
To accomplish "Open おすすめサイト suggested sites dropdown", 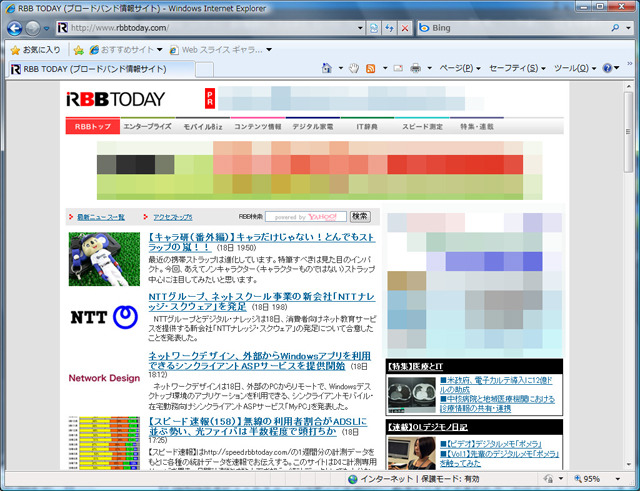I will (126, 50).
